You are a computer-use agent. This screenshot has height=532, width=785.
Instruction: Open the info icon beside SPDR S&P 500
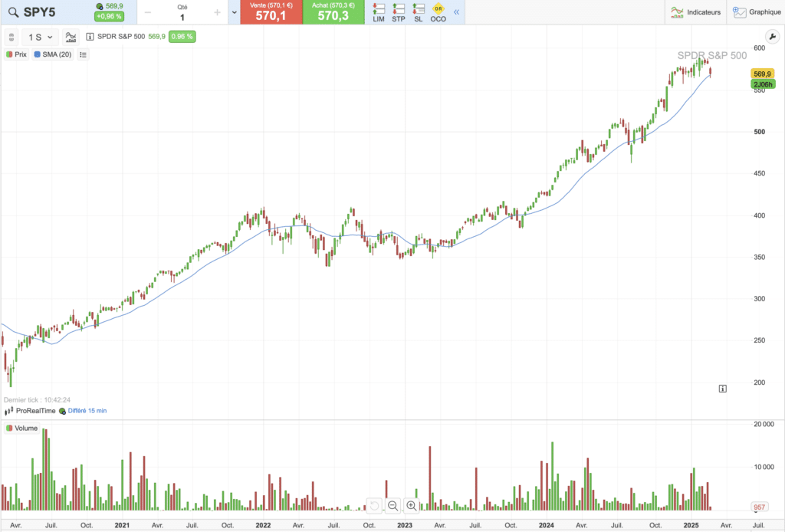tap(90, 37)
